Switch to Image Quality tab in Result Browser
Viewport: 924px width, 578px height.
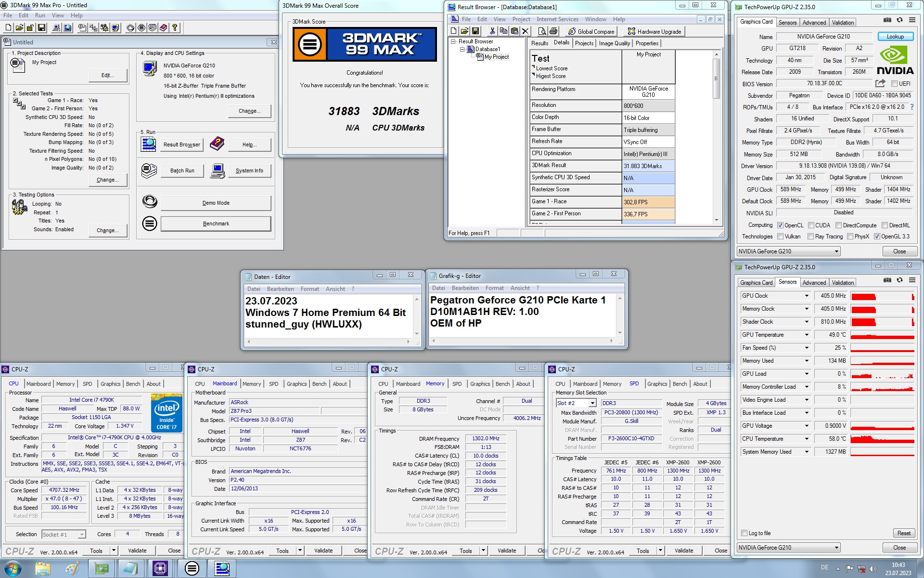click(x=614, y=43)
